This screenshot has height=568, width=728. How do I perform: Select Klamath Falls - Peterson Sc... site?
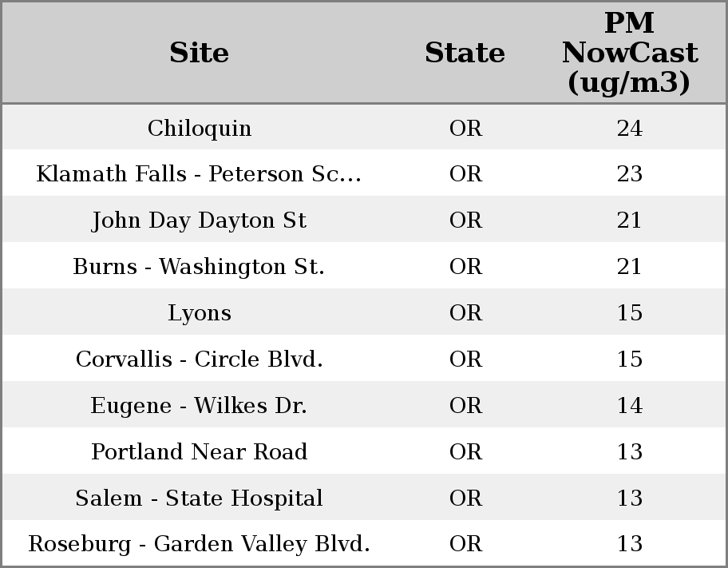click(x=199, y=174)
